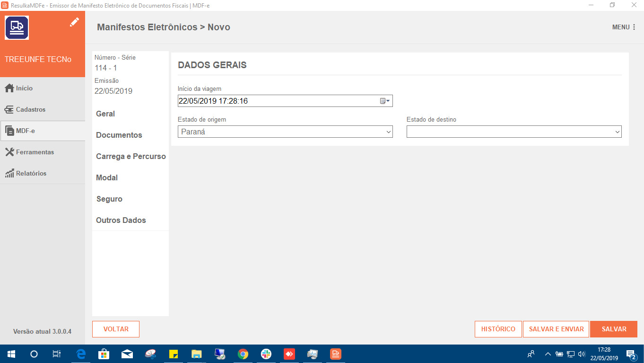Click the SALVAR E ENVIAR button
The image size is (644, 363).
pyautogui.click(x=556, y=329)
